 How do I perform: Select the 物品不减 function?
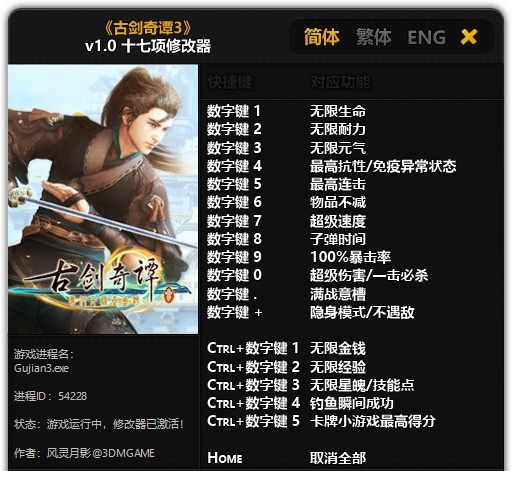point(338,202)
